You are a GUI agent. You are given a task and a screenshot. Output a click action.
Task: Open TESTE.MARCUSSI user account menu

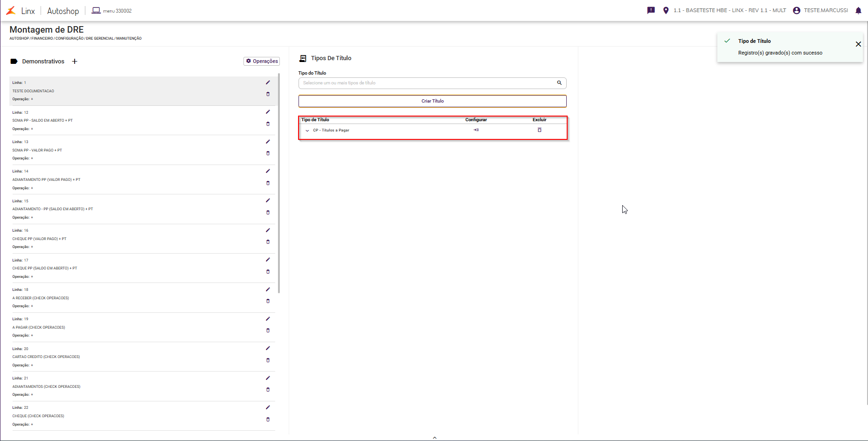(820, 10)
